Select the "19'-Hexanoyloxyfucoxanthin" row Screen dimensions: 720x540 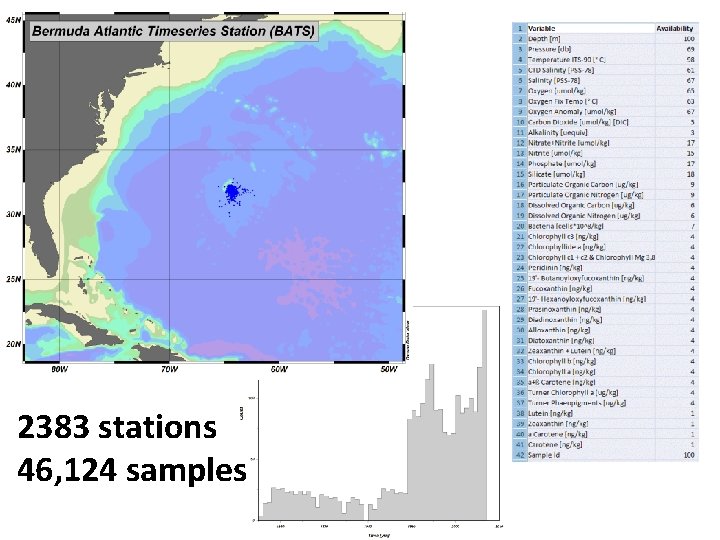(x=605, y=299)
